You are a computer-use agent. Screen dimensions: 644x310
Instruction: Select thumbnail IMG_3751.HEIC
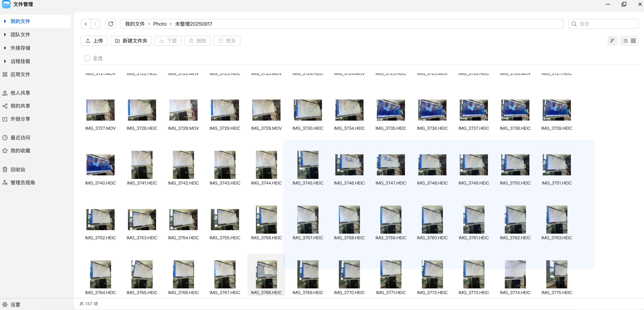(557, 165)
